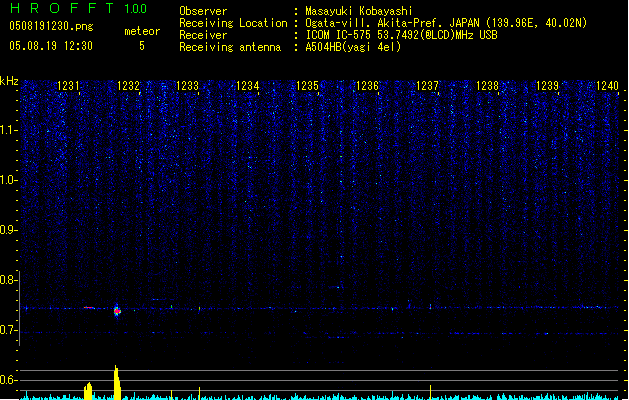629x400 pixels.
Task: Click the 1232 time marker
Action: point(128,86)
